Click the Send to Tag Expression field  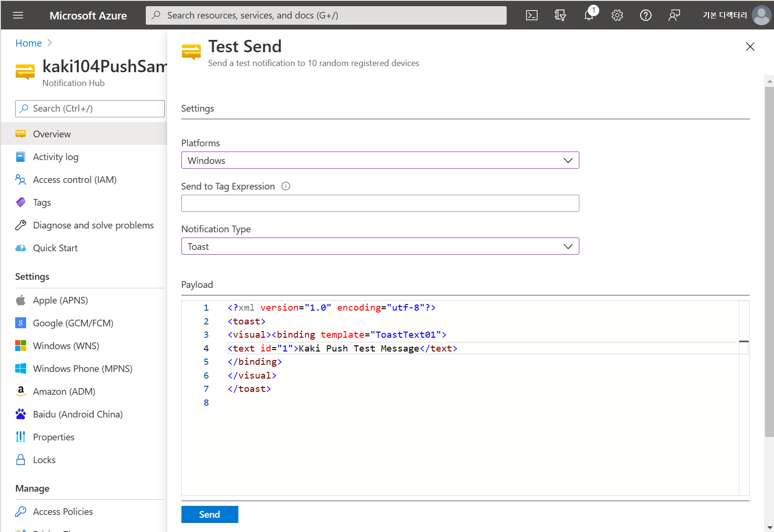click(380, 203)
